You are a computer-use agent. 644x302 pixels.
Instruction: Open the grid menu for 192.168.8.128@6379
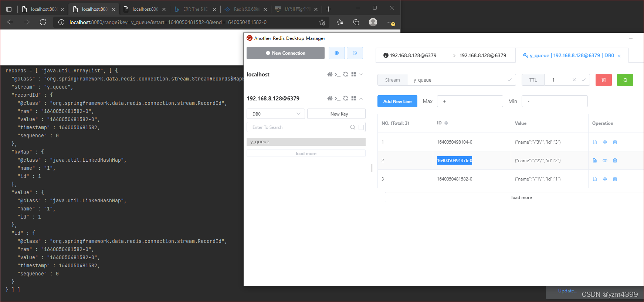point(354,99)
